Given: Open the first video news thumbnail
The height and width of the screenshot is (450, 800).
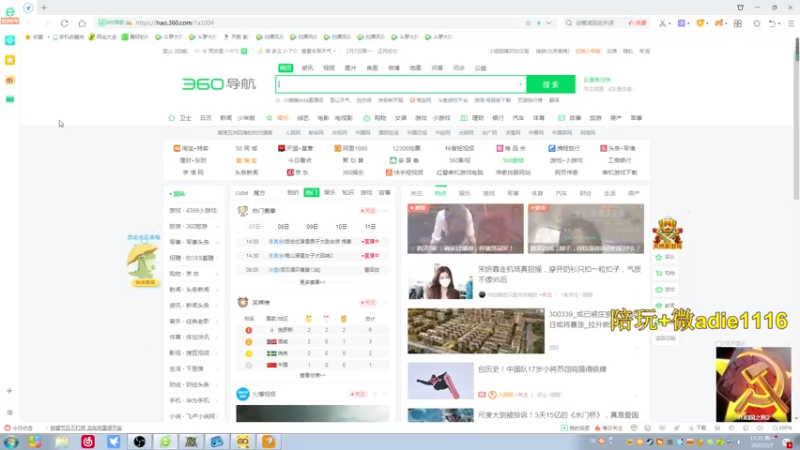Looking at the screenshot, I should (465, 229).
